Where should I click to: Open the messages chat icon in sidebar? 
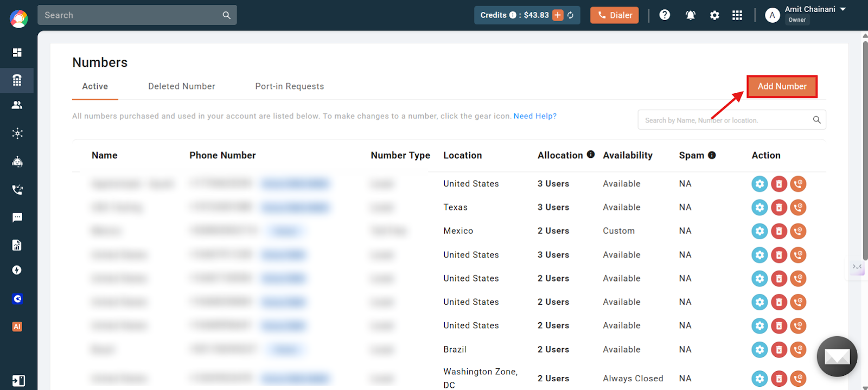pyautogui.click(x=17, y=218)
